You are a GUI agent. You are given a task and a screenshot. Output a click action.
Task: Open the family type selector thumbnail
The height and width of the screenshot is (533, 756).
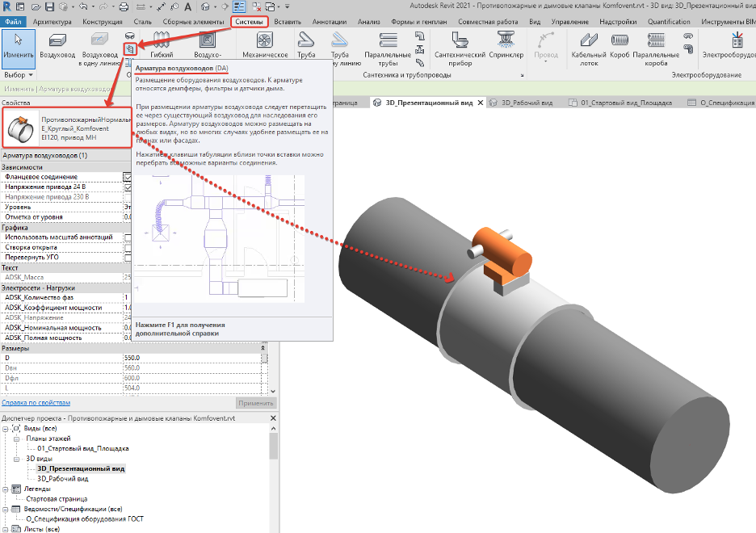click(x=21, y=128)
